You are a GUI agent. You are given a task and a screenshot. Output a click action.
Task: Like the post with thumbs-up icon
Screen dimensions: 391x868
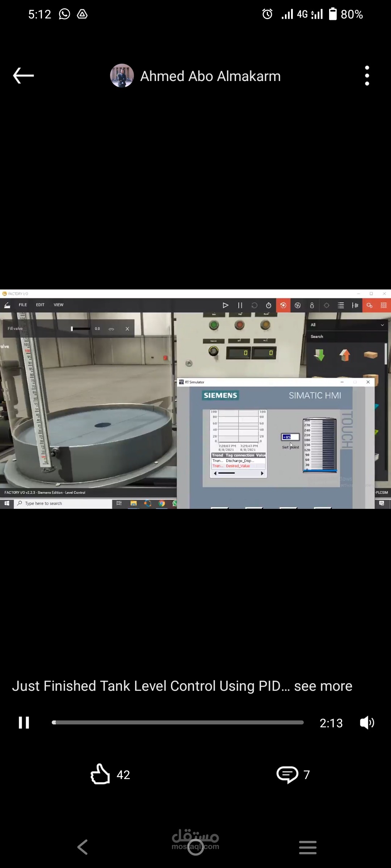(x=100, y=774)
